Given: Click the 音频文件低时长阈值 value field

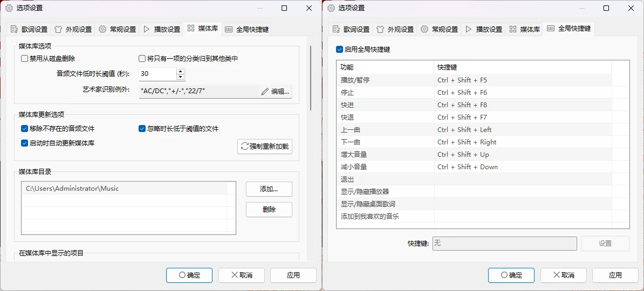Looking at the screenshot, I should [157, 74].
